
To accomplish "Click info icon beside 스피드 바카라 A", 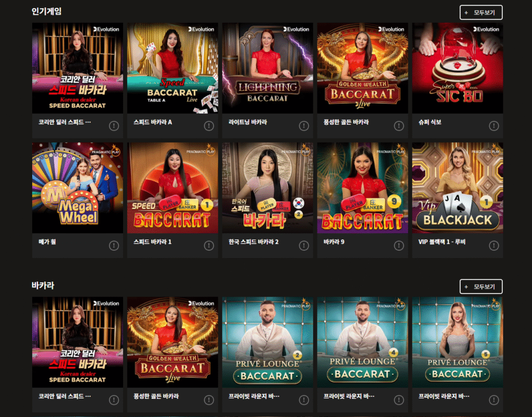I will click(209, 126).
